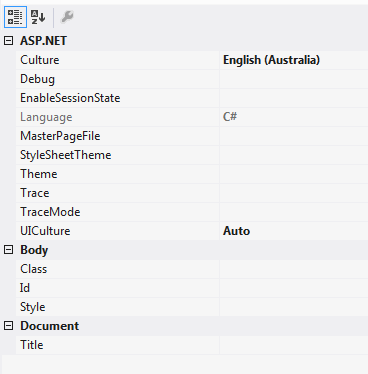Open Property Pages wrench icon

pos(67,17)
